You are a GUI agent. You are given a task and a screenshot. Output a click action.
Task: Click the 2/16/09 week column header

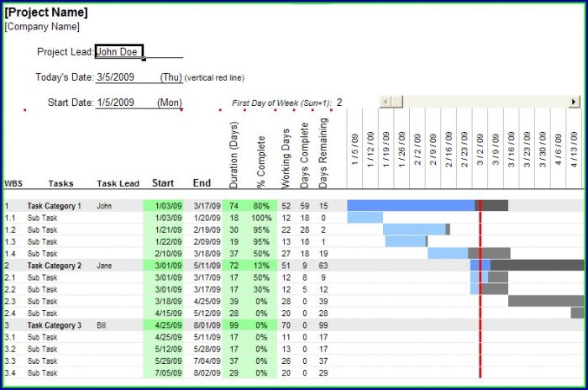tap(449, 150)
